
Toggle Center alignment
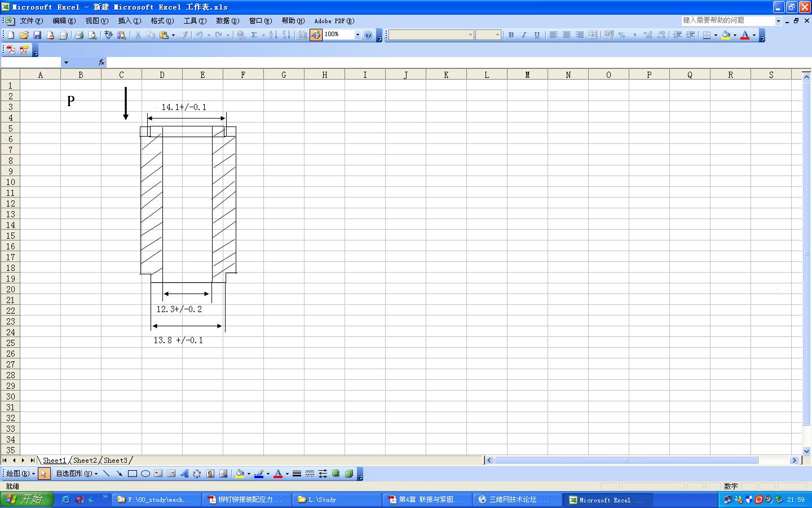566,35
